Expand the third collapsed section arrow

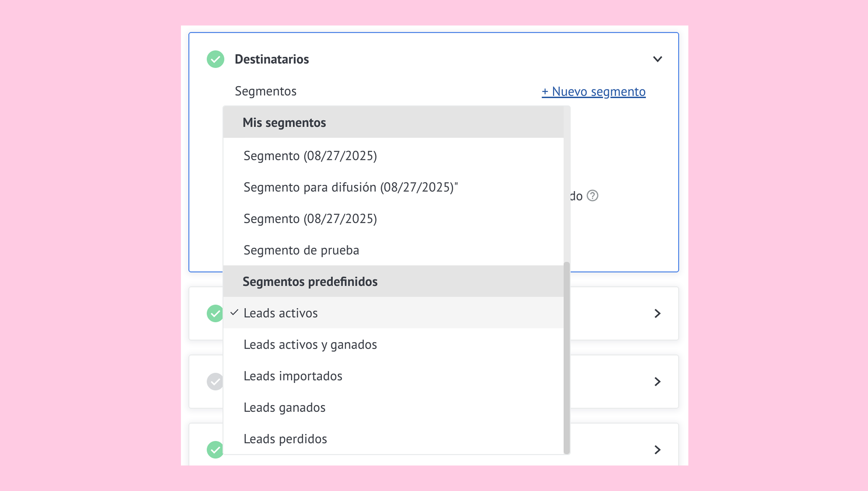point(657,382)
